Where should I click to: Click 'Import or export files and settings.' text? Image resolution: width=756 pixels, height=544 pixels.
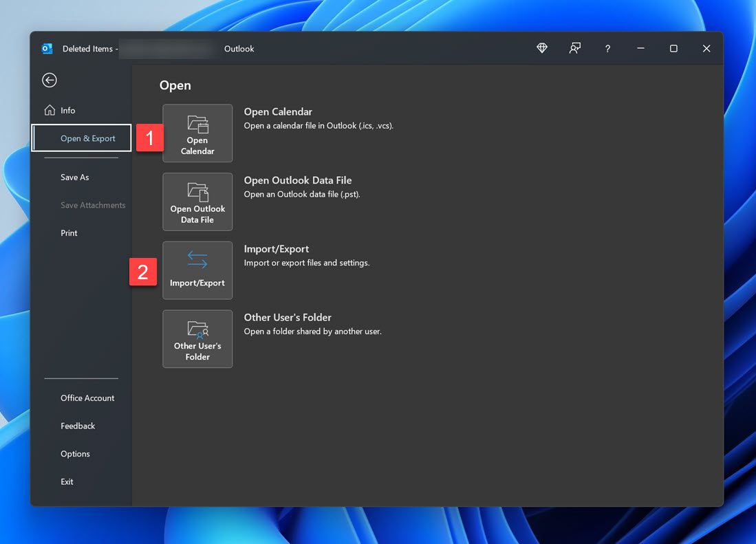coord(307,263)
